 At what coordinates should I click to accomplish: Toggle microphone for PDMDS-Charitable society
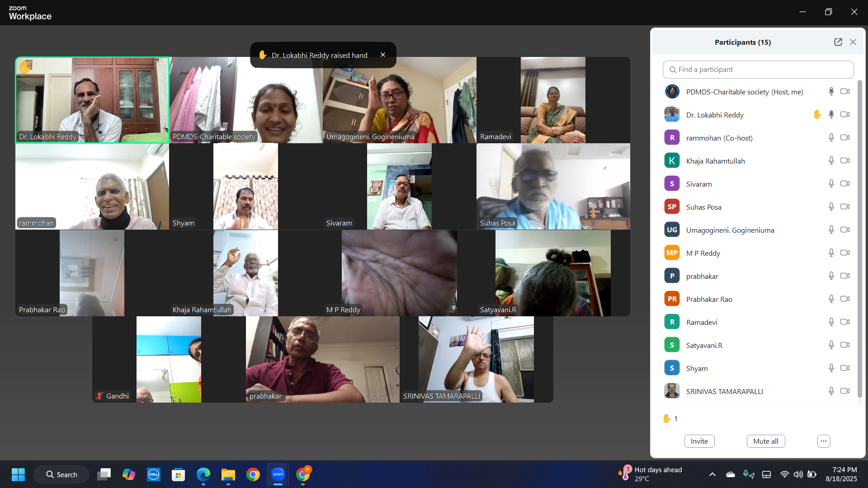pos(831,92)
